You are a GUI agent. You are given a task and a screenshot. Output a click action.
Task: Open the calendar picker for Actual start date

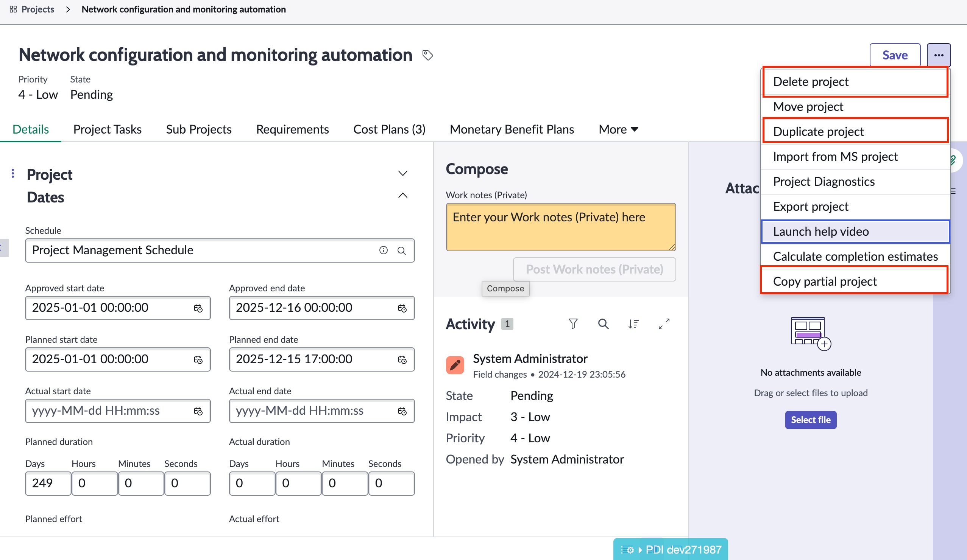point(198,411)
